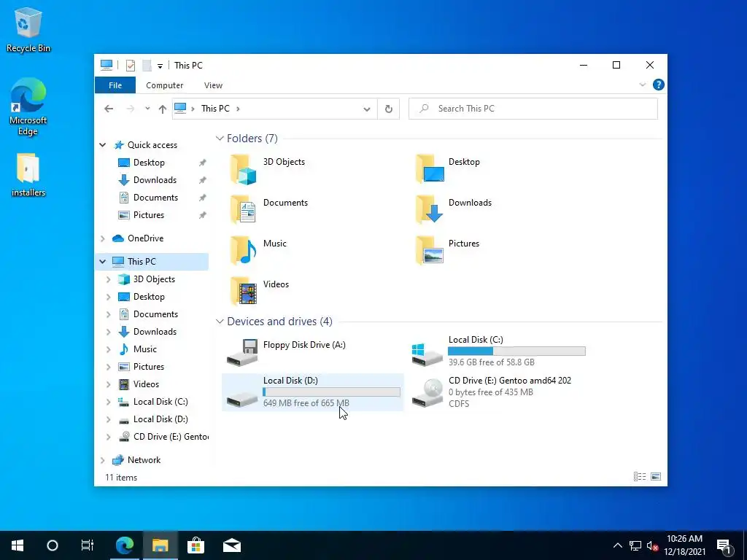Refresh the This PC view

click(389, 109)
